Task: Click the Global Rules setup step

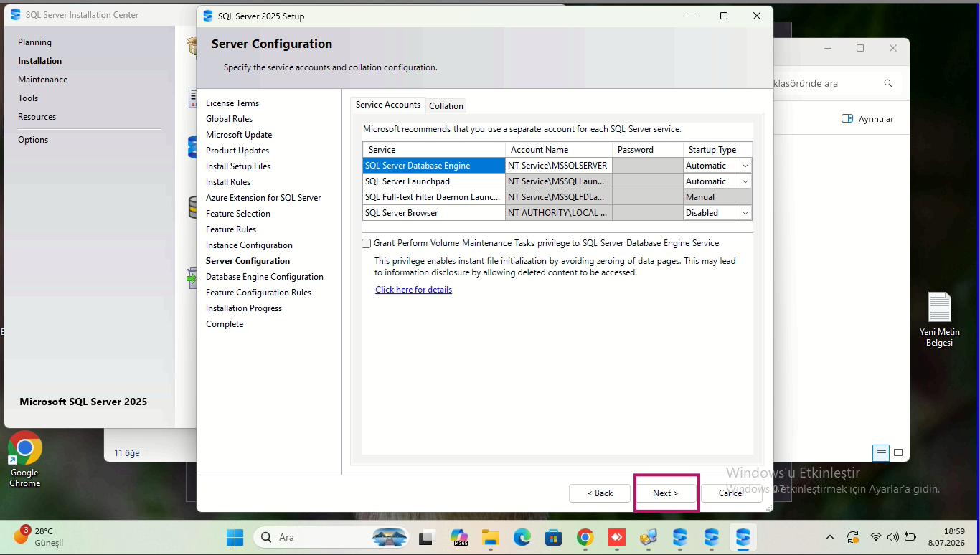Action: pos(230,119)
